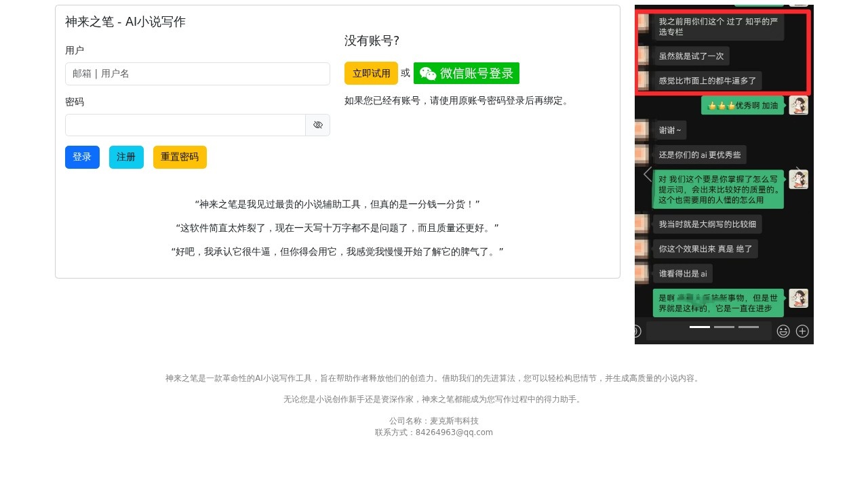Click the 立即试用 try now button
Viewport: 868px width, 488px height.
pos(371,73)
